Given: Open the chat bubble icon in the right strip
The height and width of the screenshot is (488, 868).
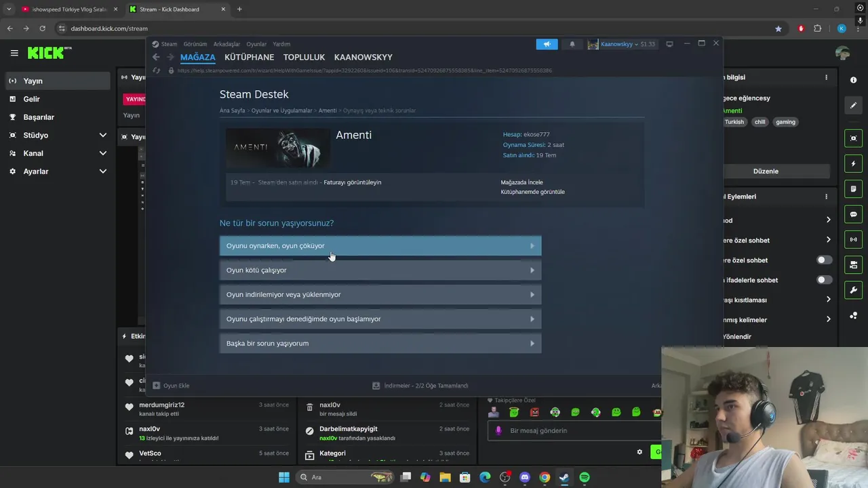Looking at the screenshot, I should [853, 214].
